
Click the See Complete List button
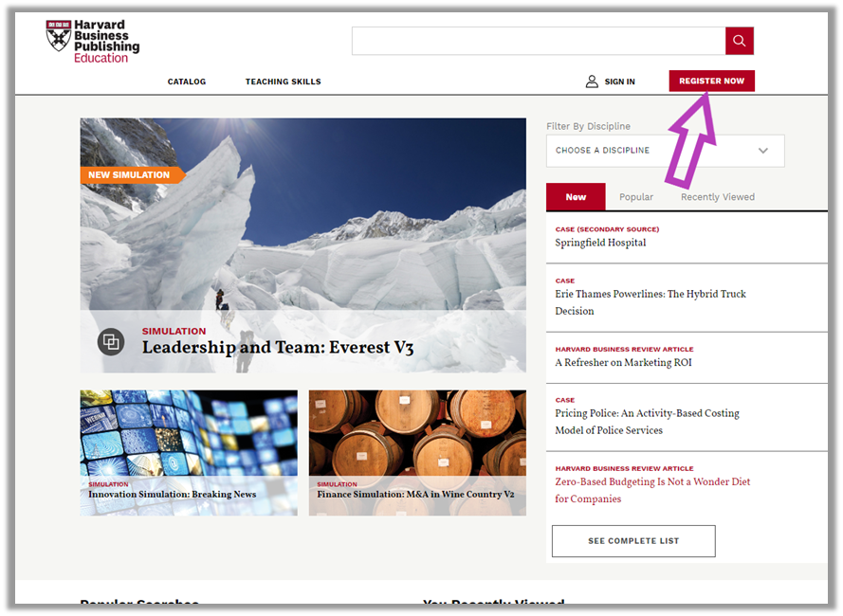[x=632, y=541]
